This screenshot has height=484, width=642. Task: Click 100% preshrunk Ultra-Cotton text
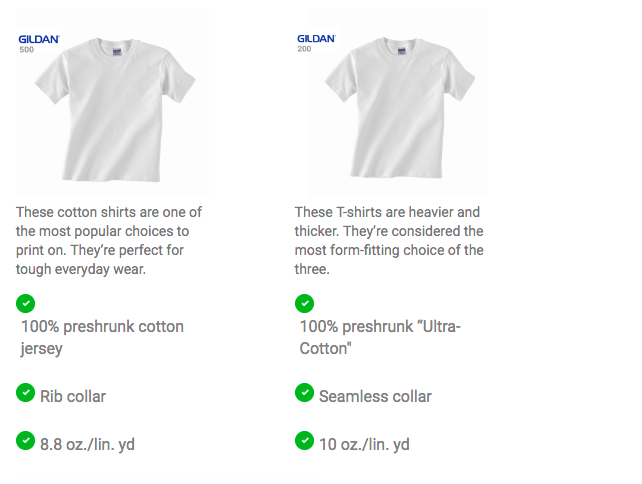click(x=380, y=337)
